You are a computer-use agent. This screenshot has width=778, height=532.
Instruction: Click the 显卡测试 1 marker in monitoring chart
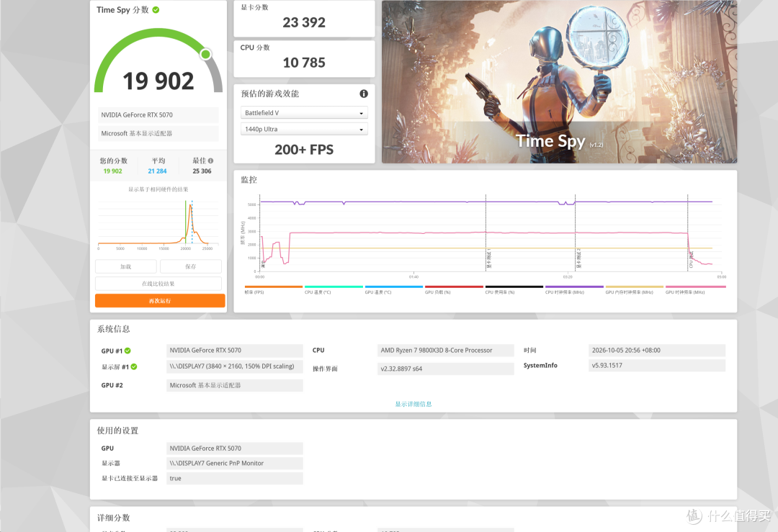(x=488, y=259)
